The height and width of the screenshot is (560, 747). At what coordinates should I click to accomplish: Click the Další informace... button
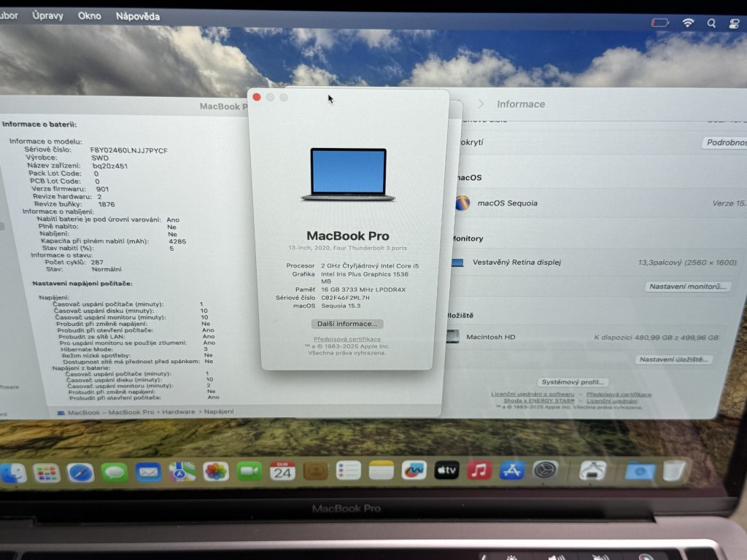[347, 324]
